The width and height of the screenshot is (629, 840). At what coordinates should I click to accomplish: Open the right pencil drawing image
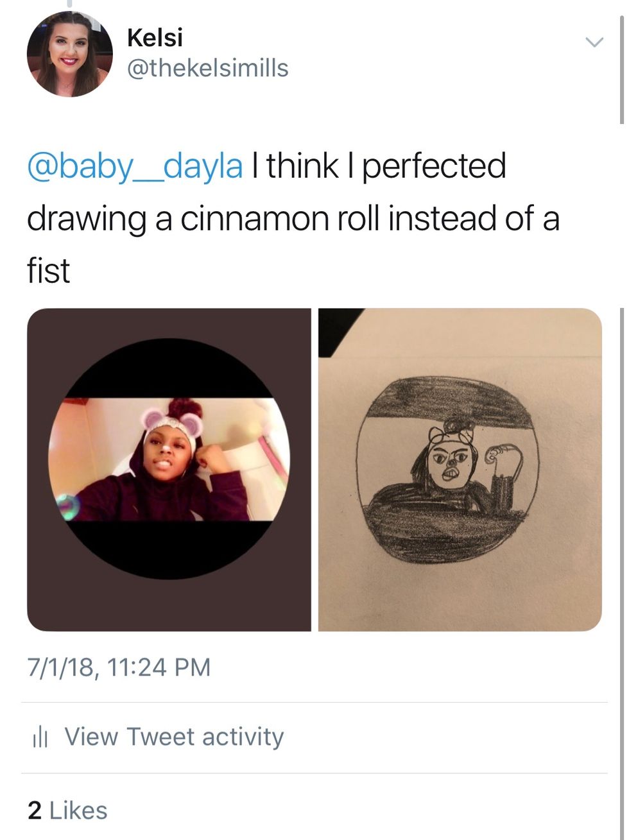click(x=460, y=470)
